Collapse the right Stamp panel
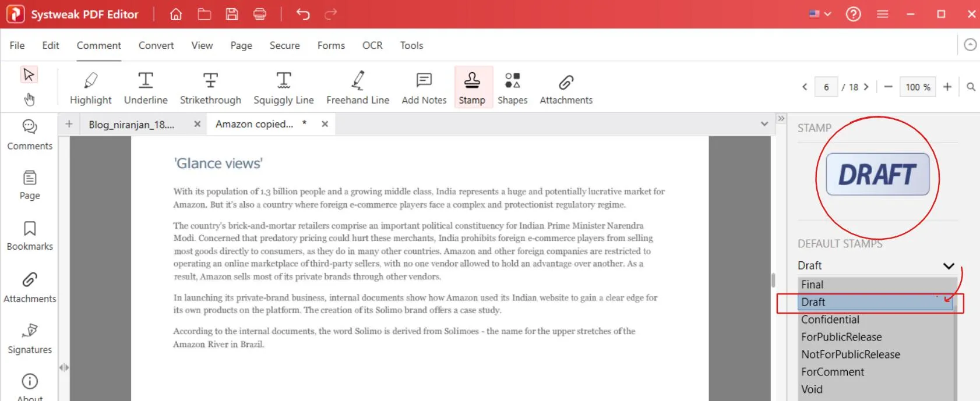Screen dimensions: 980x401 click(x=781, y=119)
